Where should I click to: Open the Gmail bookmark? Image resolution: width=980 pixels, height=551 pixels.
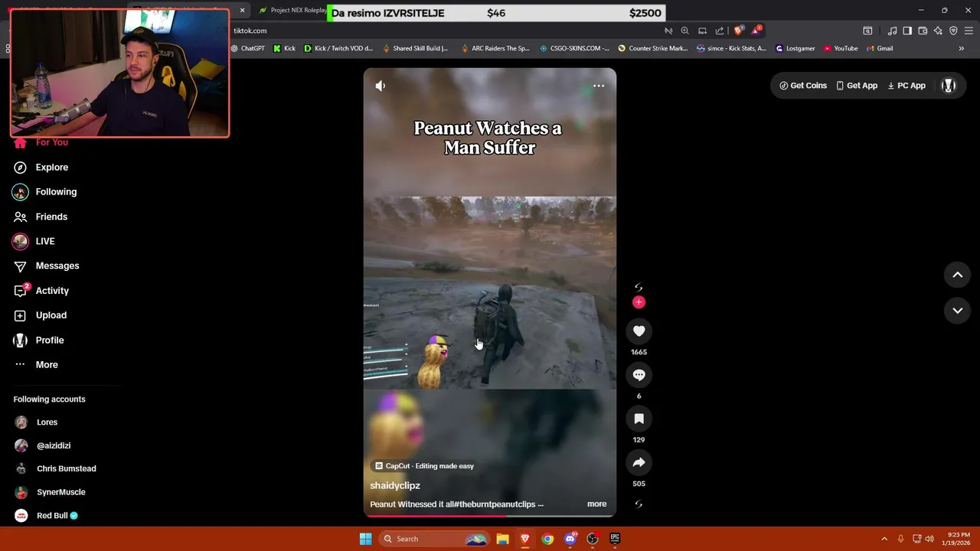(x=879, y=48)
